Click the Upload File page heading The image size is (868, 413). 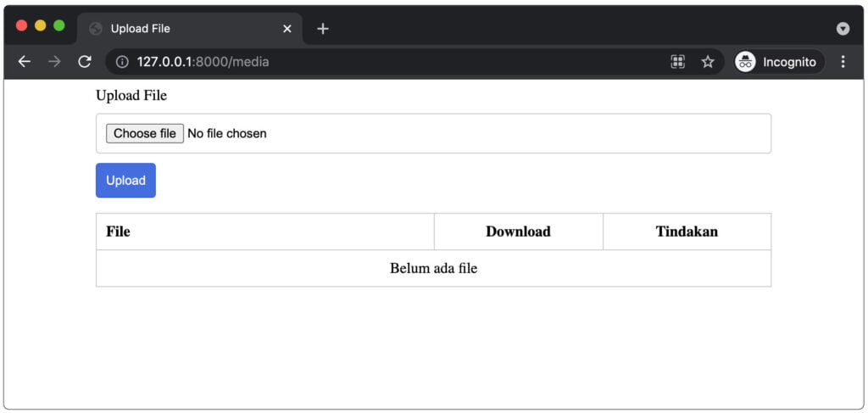131,95
